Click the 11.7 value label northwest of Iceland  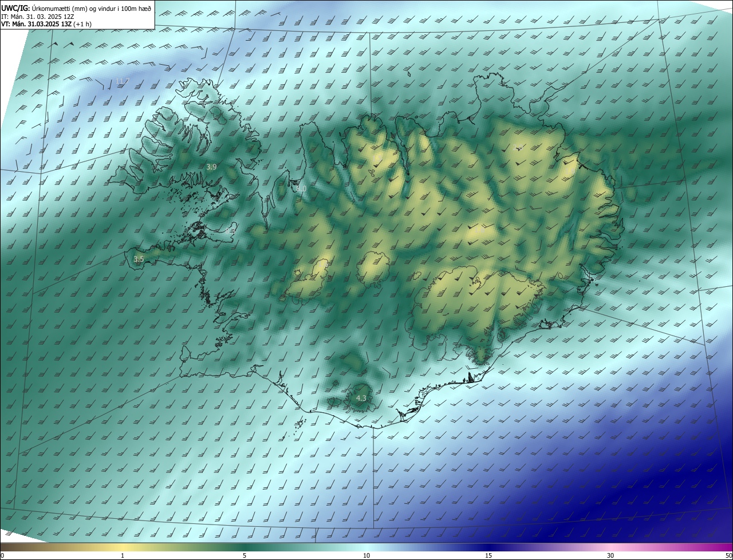click(123, 80)
